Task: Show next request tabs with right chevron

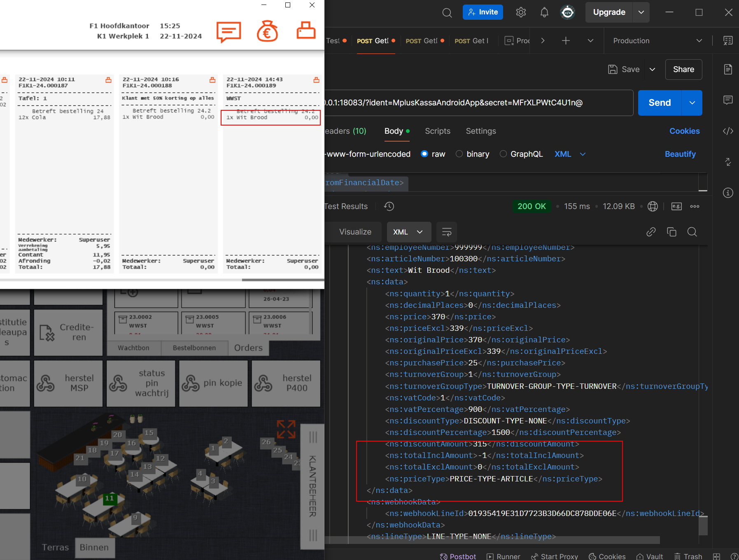Action: click(x=543, y=40)
